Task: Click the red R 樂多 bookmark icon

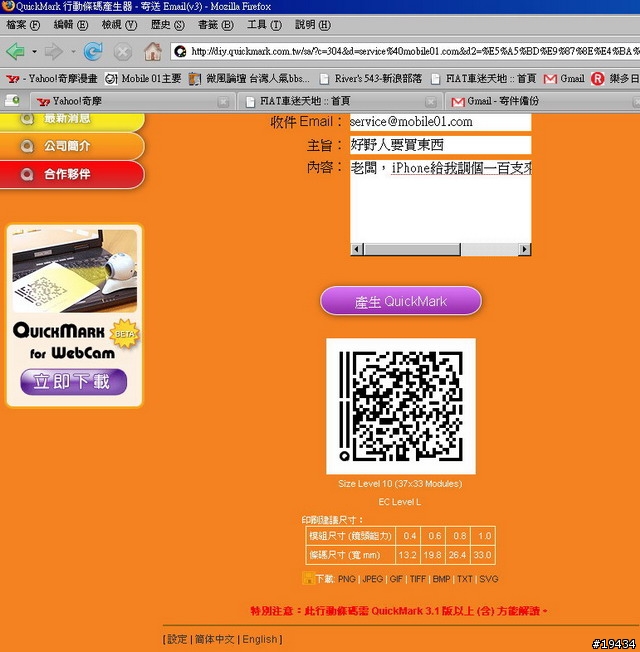Action: [x=598, y=78]
